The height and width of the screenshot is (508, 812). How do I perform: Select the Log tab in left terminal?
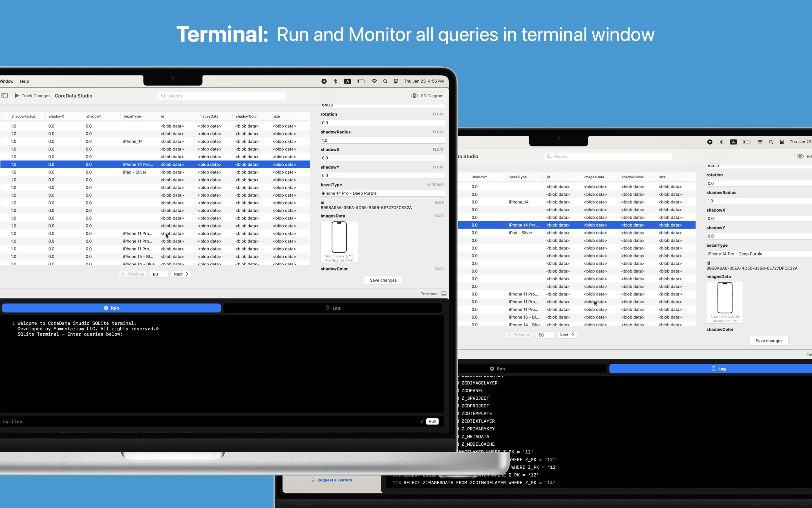point(332,308)
